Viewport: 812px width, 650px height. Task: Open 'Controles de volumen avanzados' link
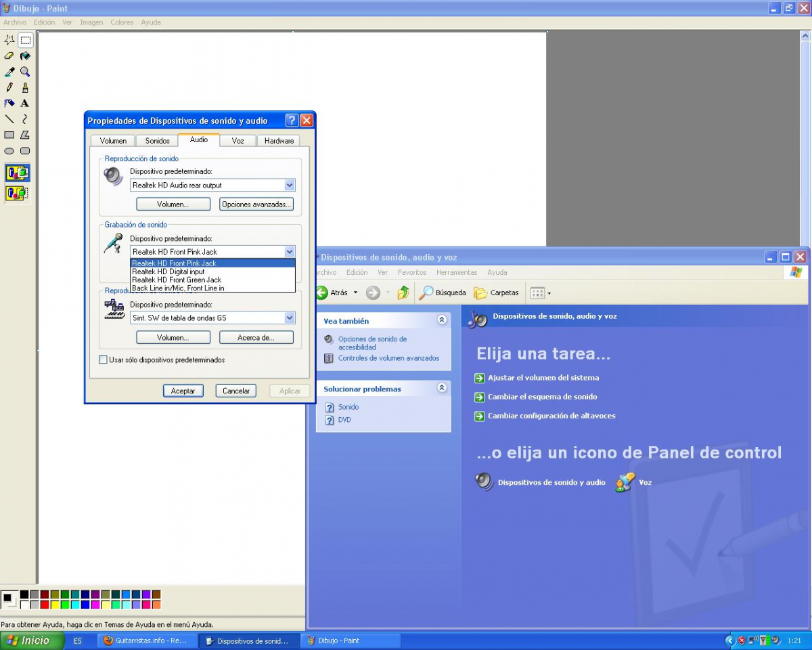(x=388, y=358)
